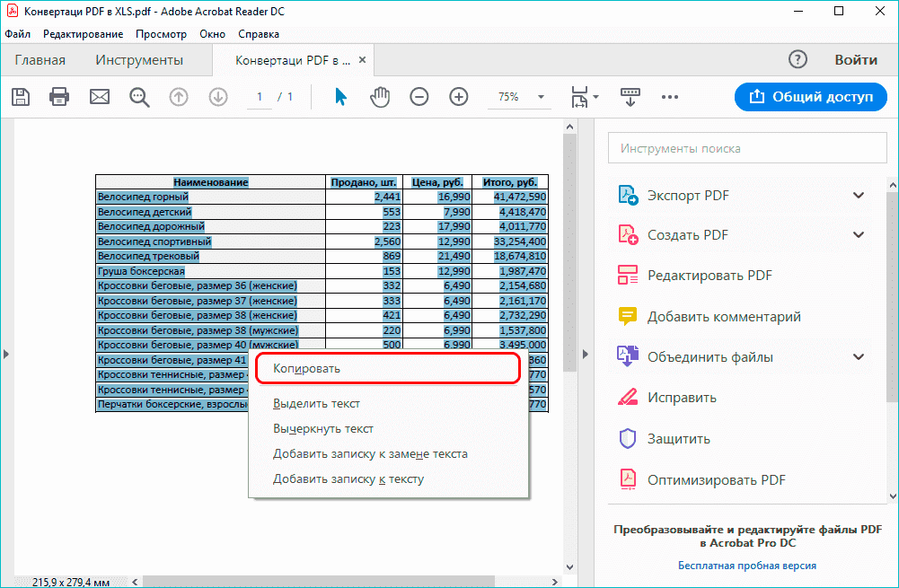The height and width of the screenshot is (588, 899).
Task: Zoom in on the page
Action: click(x=458, y=97)
